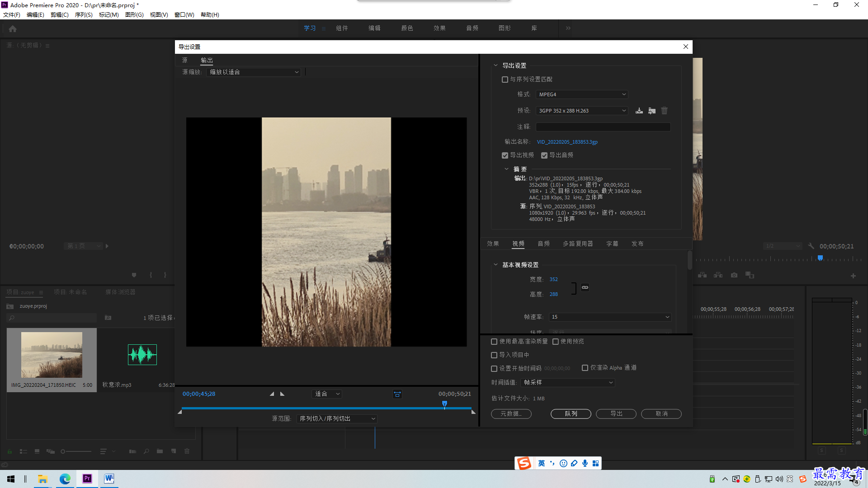The width and height of the screenshot is (868, 488).
Task: Collapse the 导出设置 section
Action: [495, 66]
